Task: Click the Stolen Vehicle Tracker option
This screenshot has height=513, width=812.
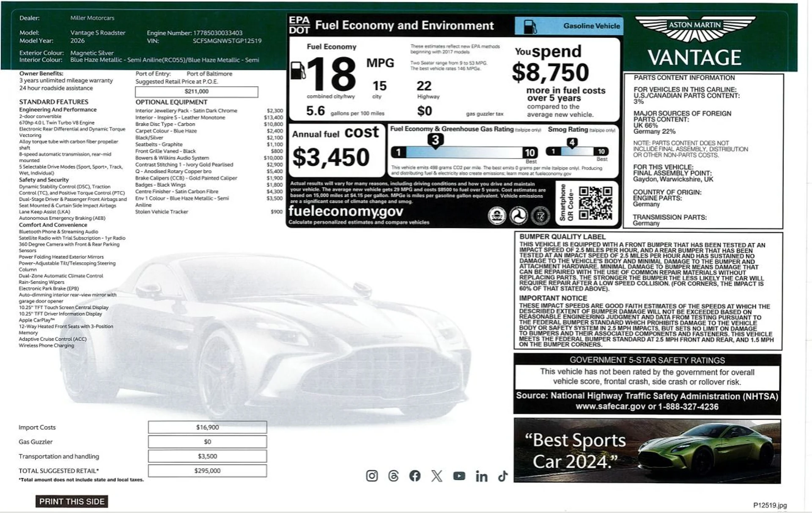Action: [162, 212]
